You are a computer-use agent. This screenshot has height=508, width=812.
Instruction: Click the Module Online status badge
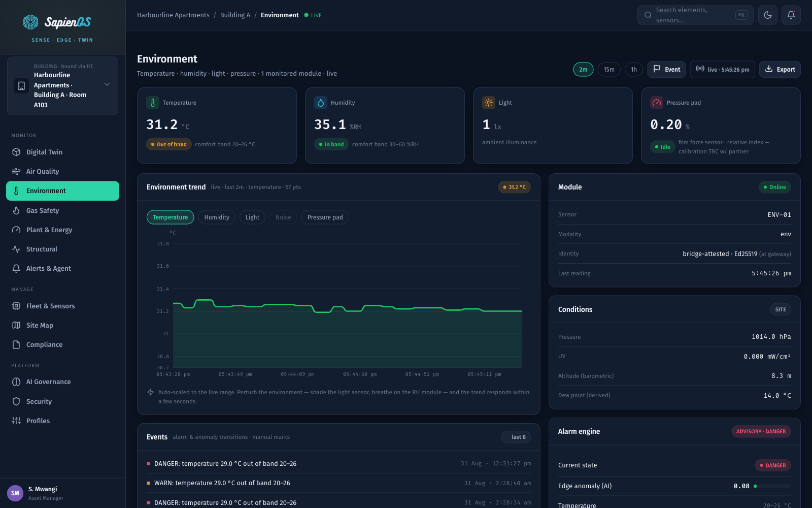point(775,187)
